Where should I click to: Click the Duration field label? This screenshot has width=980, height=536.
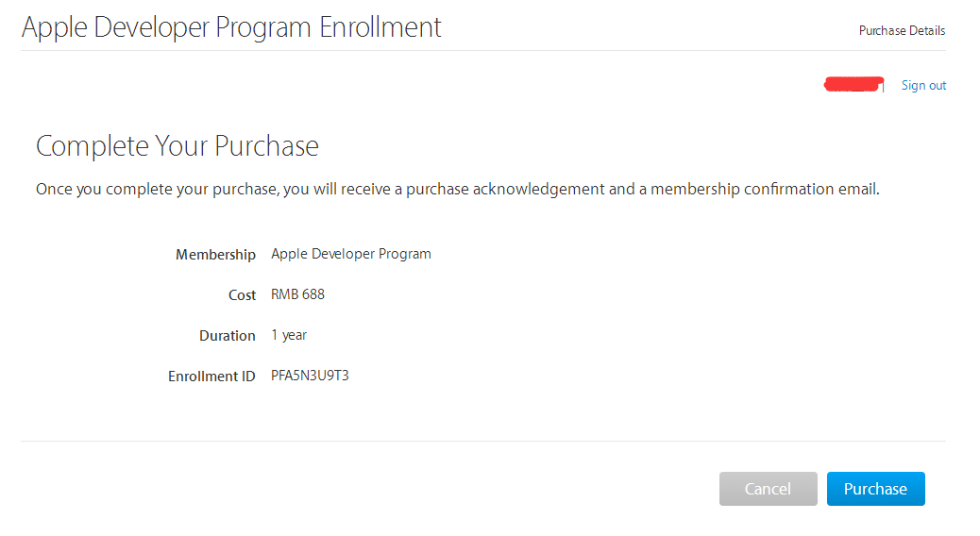pos(227,336)
